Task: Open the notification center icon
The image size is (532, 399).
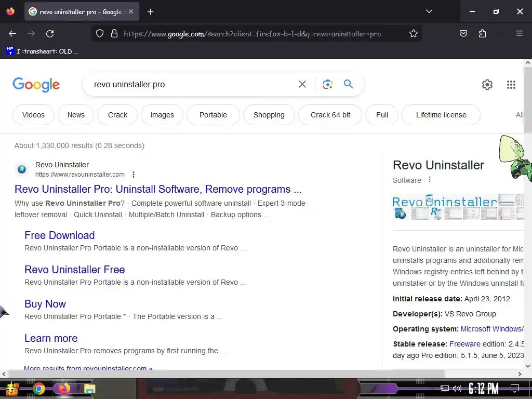Action: pyautogui.click(x=515, y=389)
